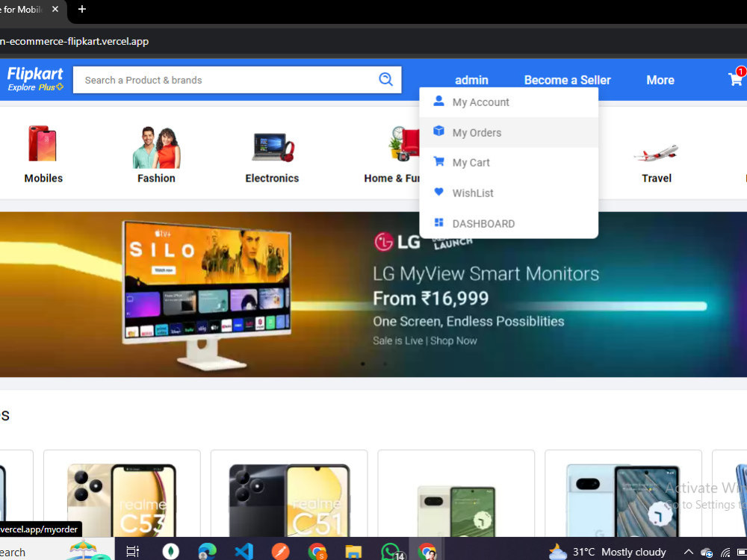
Task: Click the My Orders box icon
Action: click(x=438, y=131)
